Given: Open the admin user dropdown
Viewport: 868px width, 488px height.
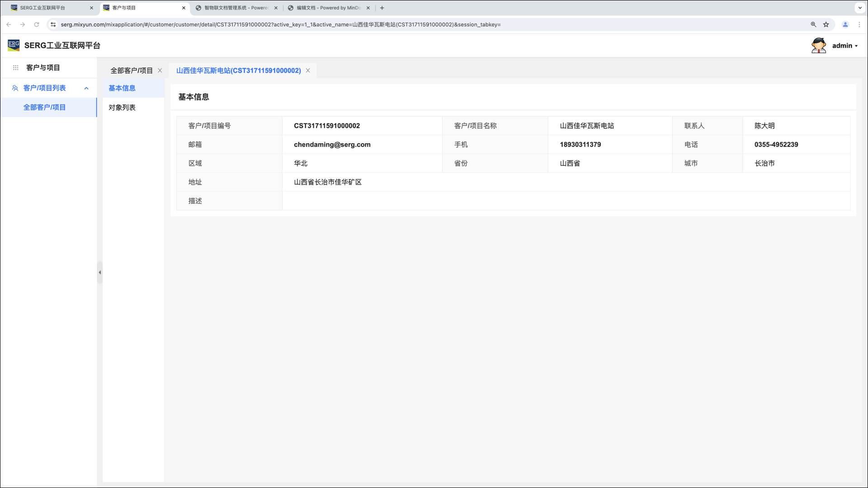Looking at the screenshot, I should click(844, 46).
